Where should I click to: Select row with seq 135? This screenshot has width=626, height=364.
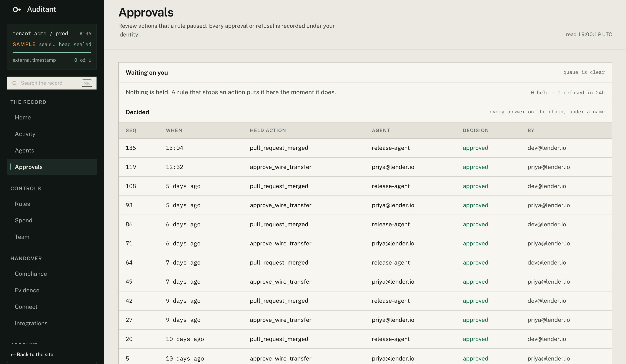365,148
